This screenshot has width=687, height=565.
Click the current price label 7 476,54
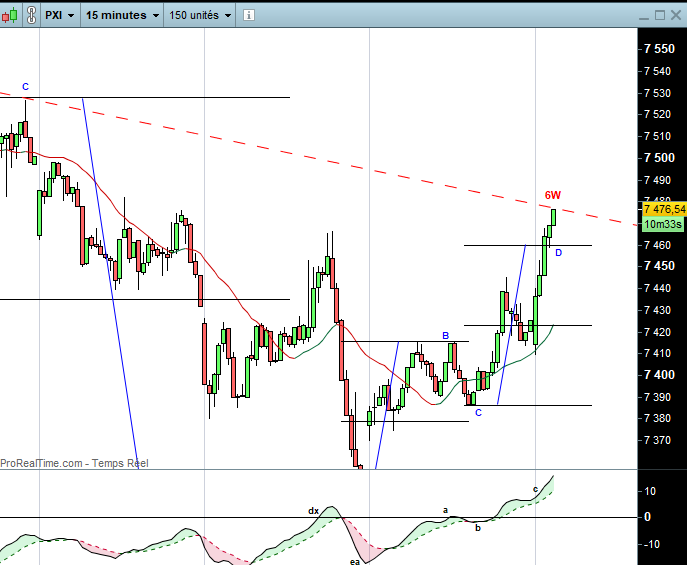click(x=664, y=209)
